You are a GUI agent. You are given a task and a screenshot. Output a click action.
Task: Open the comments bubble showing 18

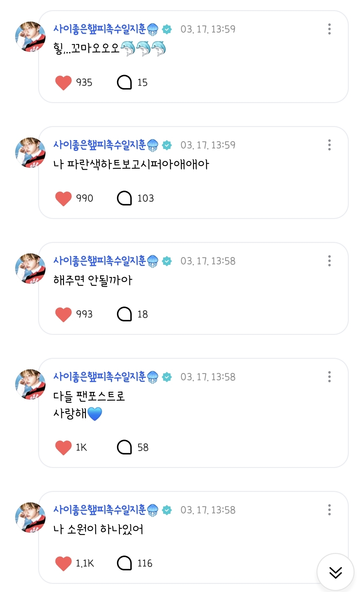pos(124,314)
